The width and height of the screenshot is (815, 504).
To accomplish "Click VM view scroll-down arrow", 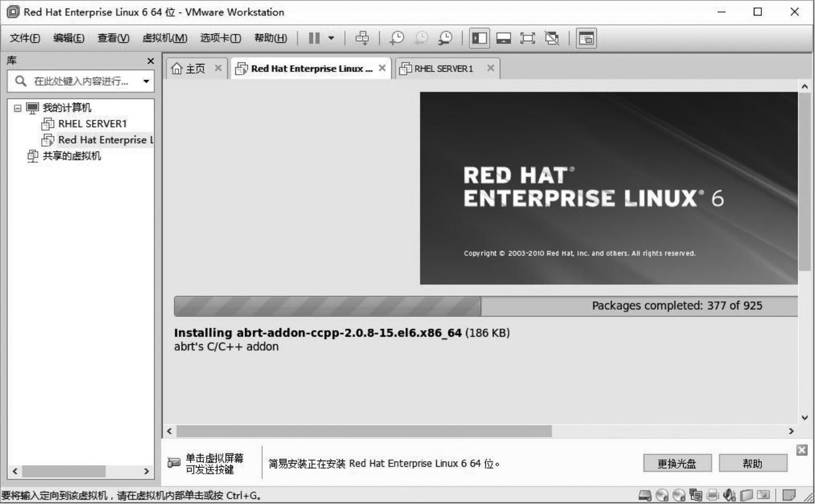I will [805, 417].
